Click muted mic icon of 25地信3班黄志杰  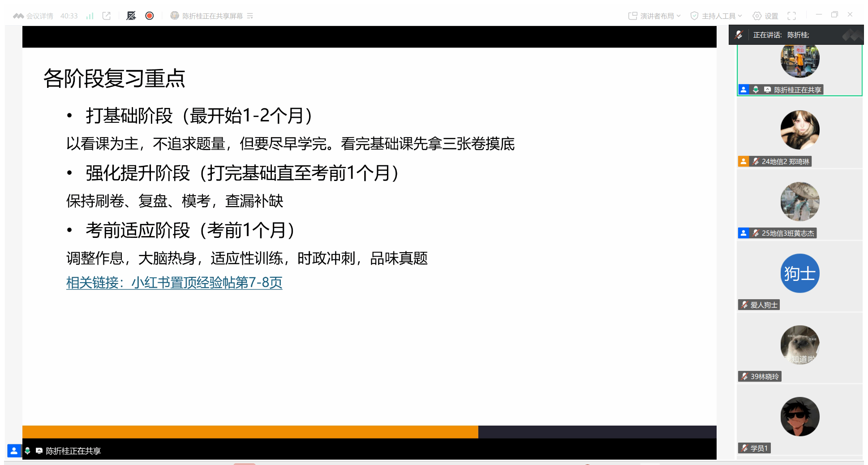point(756,233)
